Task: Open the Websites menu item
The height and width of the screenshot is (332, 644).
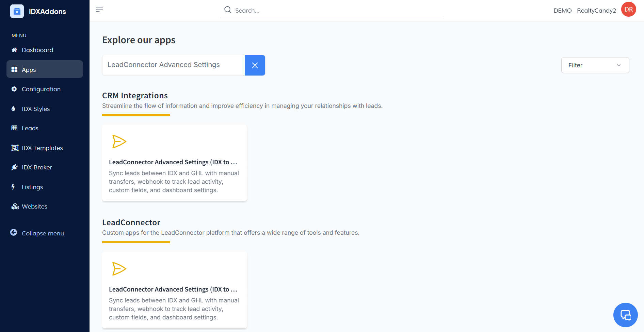Action: click(x=34, y=206)
